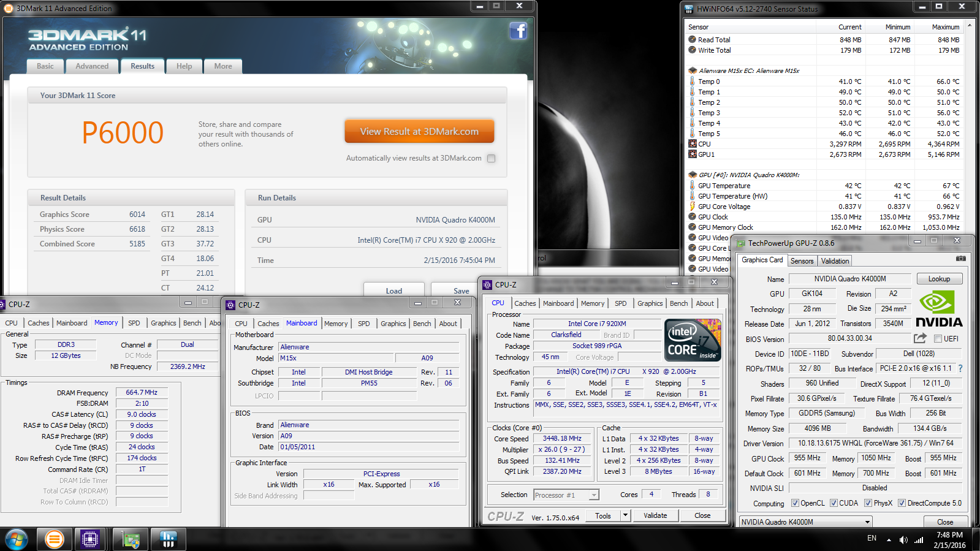Click the GPU Temperature (HW) row in HWiNFO
This screenshot has height=551, width=980.
tap(824, 196)
